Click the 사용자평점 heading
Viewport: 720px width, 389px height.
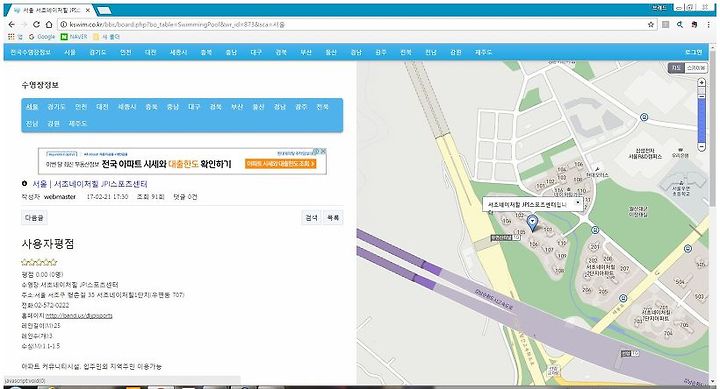click(48, 244)
